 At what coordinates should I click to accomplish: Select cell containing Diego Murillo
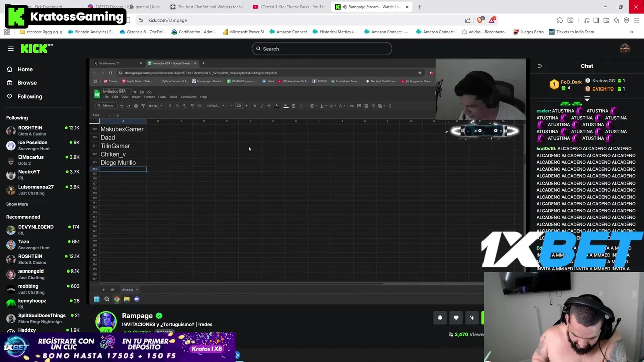point(123,163)
